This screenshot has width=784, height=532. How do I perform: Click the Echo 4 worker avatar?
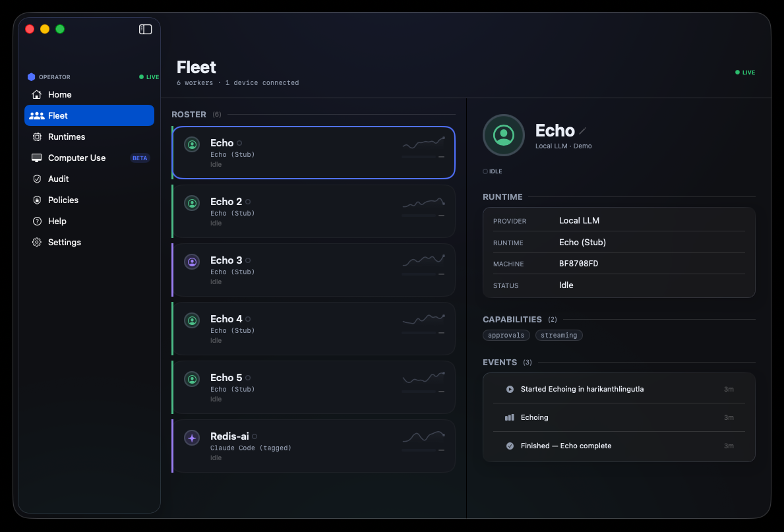192,320
